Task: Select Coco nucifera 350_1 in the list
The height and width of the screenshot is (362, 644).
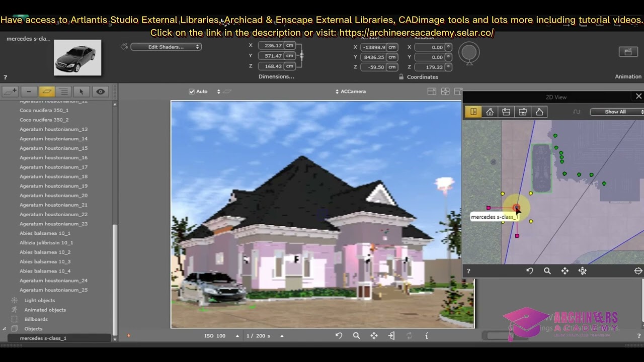Action: pos(44,110)
